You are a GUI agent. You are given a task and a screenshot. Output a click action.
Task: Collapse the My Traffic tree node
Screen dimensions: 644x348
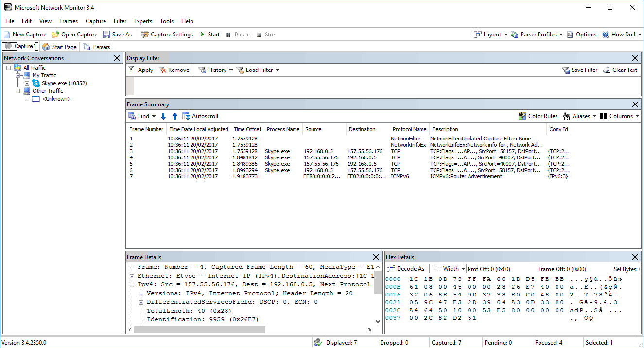[x=18, y=75]
